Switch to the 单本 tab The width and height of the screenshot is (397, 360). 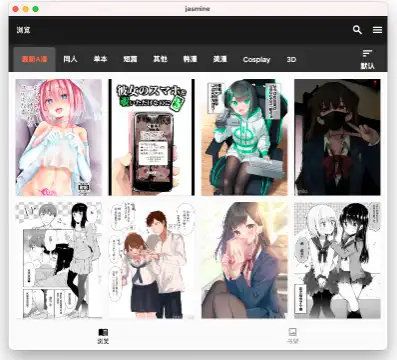click(x=100, y=59)
